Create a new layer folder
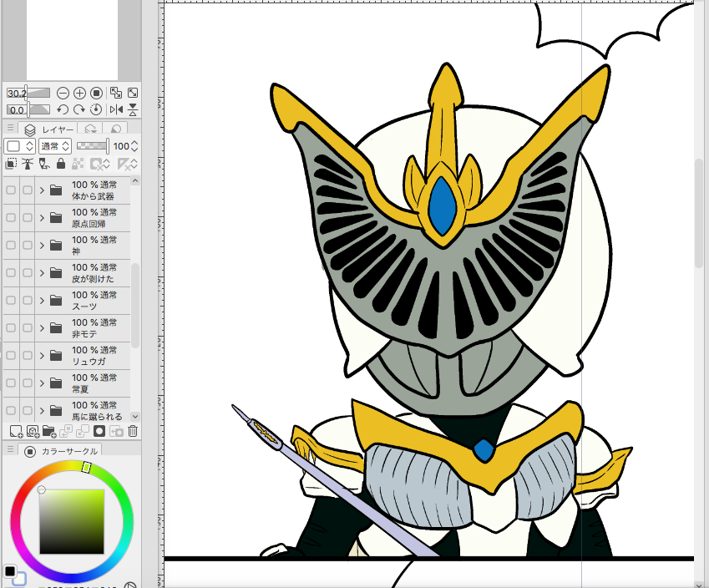709x588 pixels. click(x=49, y=432)
